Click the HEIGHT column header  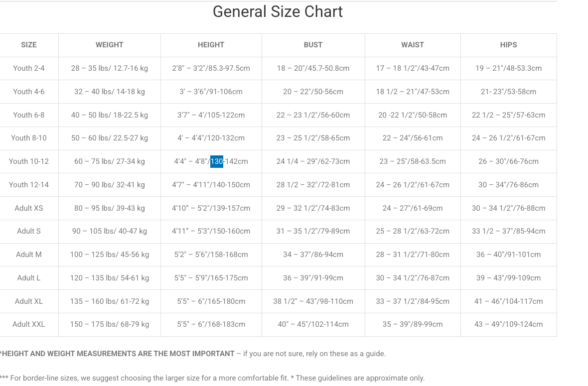211,45
